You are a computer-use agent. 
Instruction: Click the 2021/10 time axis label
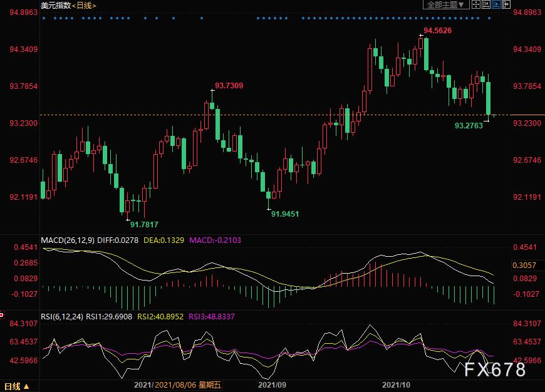click(x=395, y=386)
